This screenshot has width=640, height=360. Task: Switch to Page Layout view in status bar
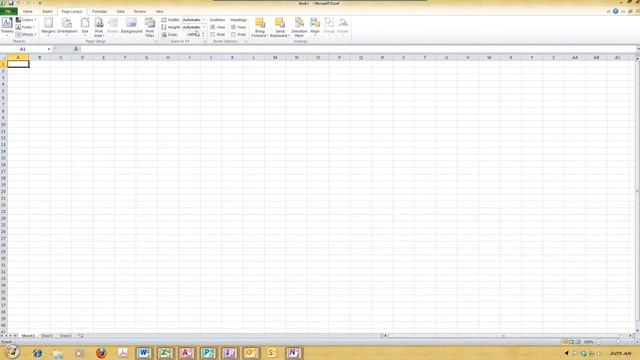pyautogui.click(x=571, y=342)
